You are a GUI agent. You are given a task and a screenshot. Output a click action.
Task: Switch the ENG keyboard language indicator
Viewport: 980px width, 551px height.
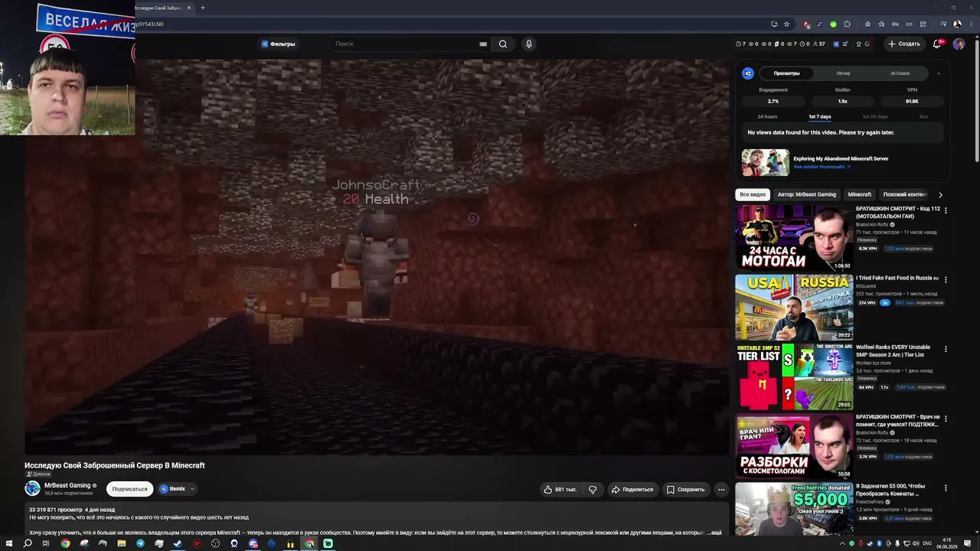[x=928, y=543]
